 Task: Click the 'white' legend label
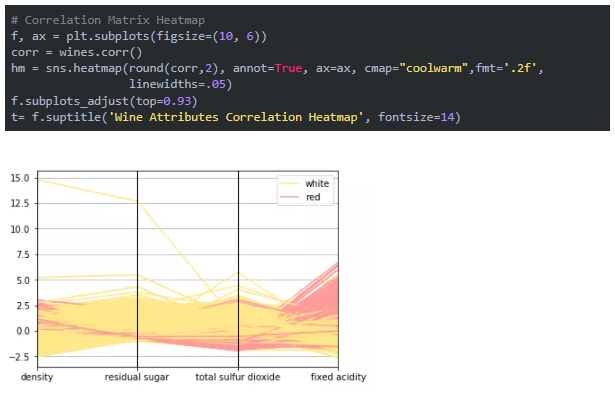pos(317,183)
